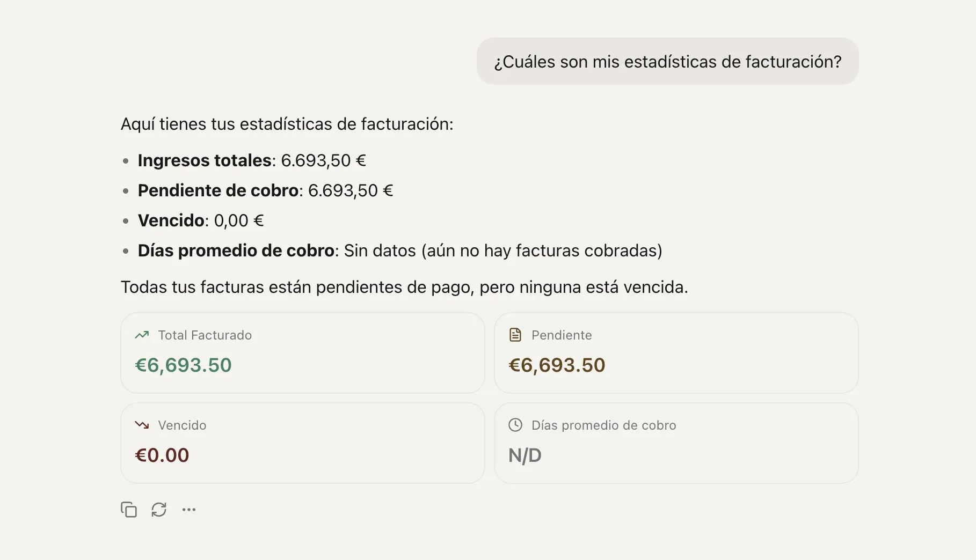This screenshot has width=976, height=560.
Task: Open the more options ellipsis icon
Action: [x=189, y=510]
